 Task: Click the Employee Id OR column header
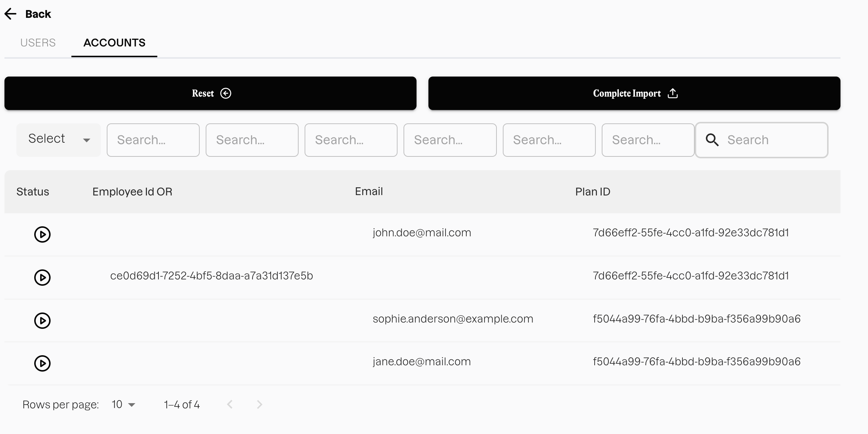[x=132, y=192]
